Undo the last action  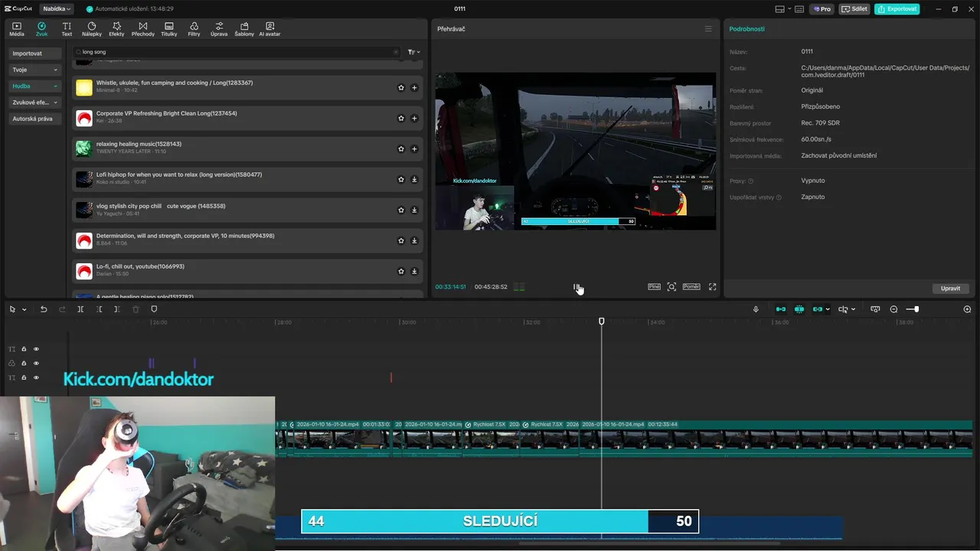pyautogui.click(x=44, y=309)
